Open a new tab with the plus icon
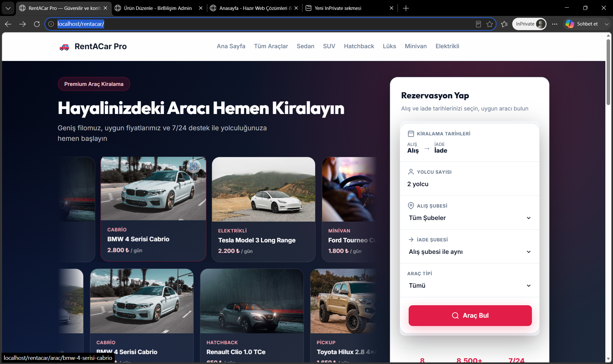The image size is (613, 364). [x=406, y=8]
